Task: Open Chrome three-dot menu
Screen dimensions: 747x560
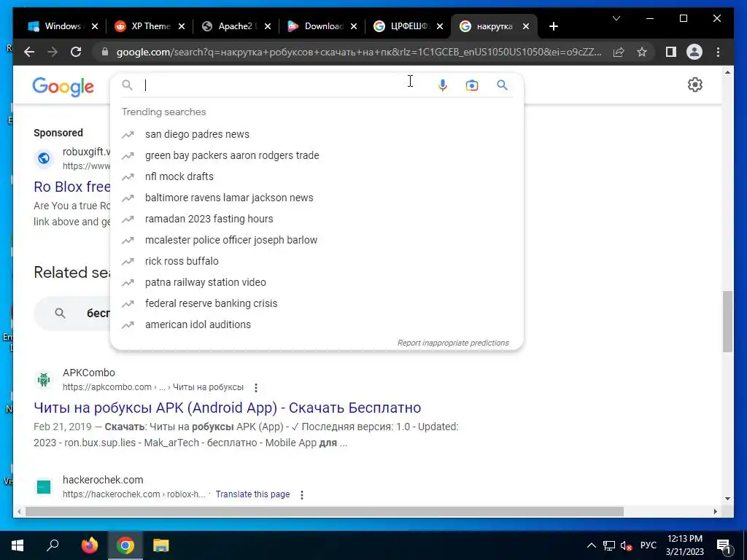Action: click(718, 52)
